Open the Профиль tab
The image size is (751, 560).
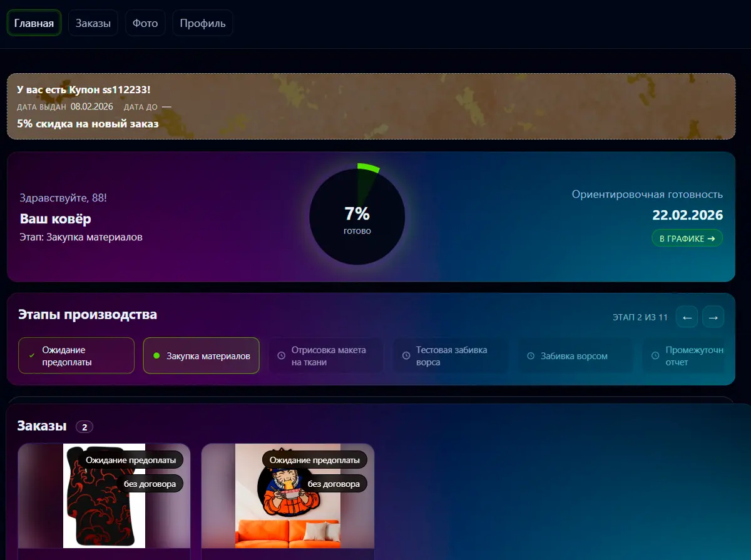(202, 24)
